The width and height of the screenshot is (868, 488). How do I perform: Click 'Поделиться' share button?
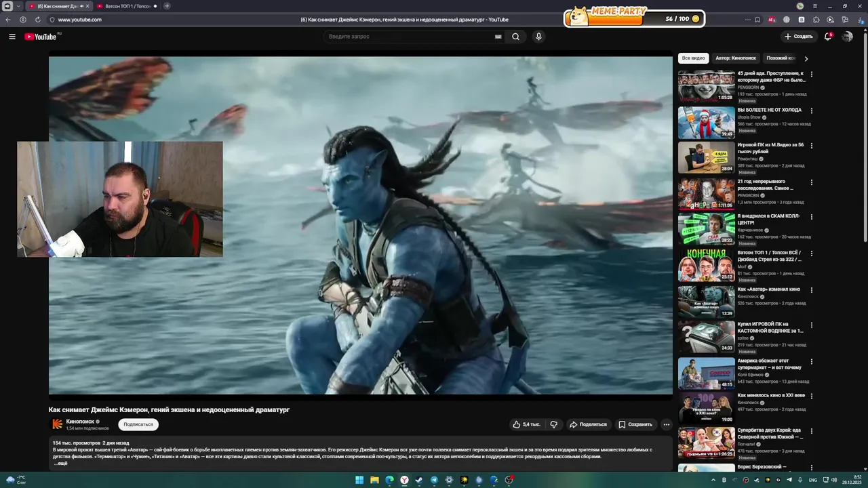point(588,424)
